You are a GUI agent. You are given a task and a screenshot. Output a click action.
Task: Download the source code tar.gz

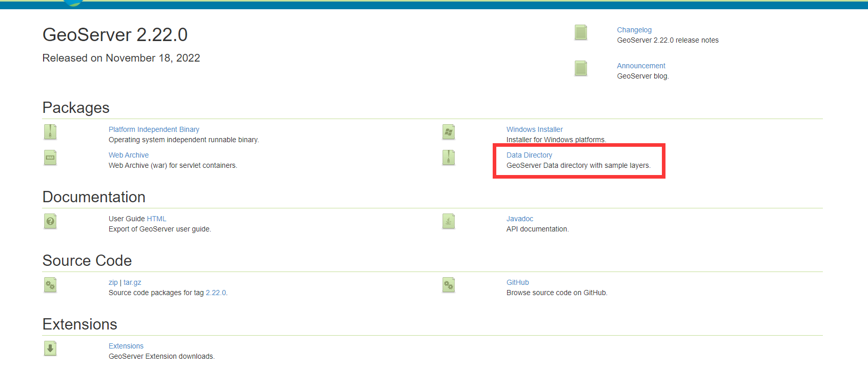click(132, 282)
